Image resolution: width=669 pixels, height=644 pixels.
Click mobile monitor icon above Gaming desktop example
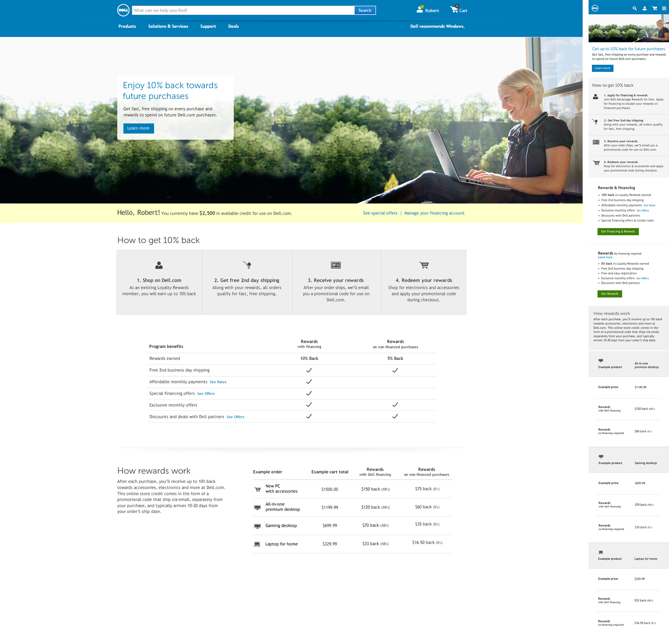pyautogui.click(x=601, y=456)
